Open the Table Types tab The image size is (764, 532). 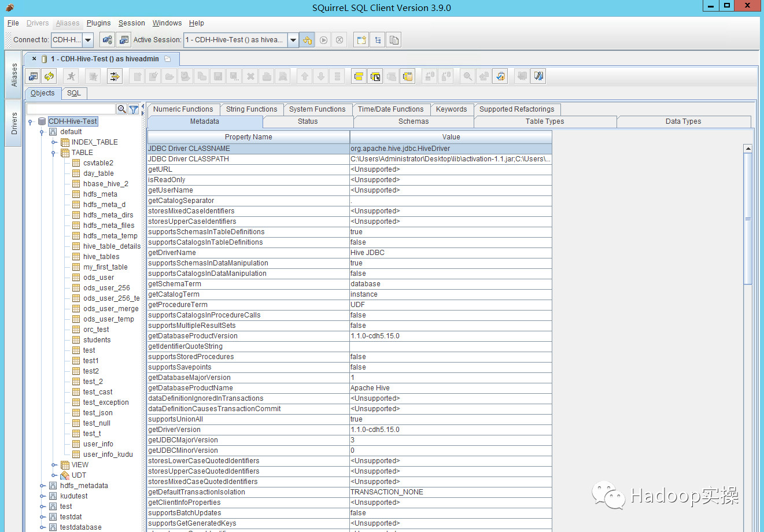point(545,121)
